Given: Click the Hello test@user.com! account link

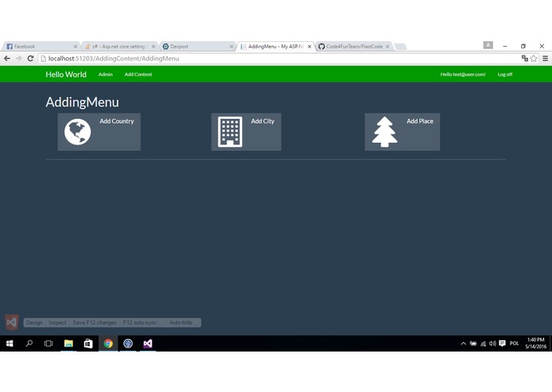Looking at the screenshot, I should click(x=462, y=75).
